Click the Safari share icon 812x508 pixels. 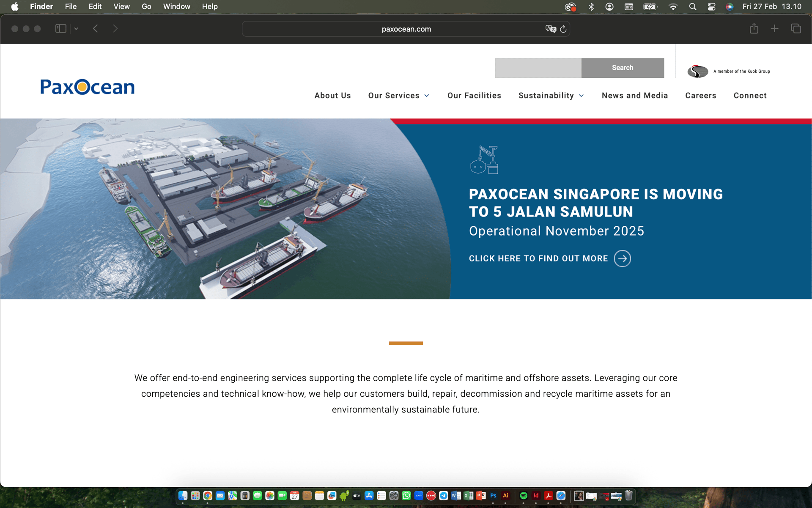(754, 29)
